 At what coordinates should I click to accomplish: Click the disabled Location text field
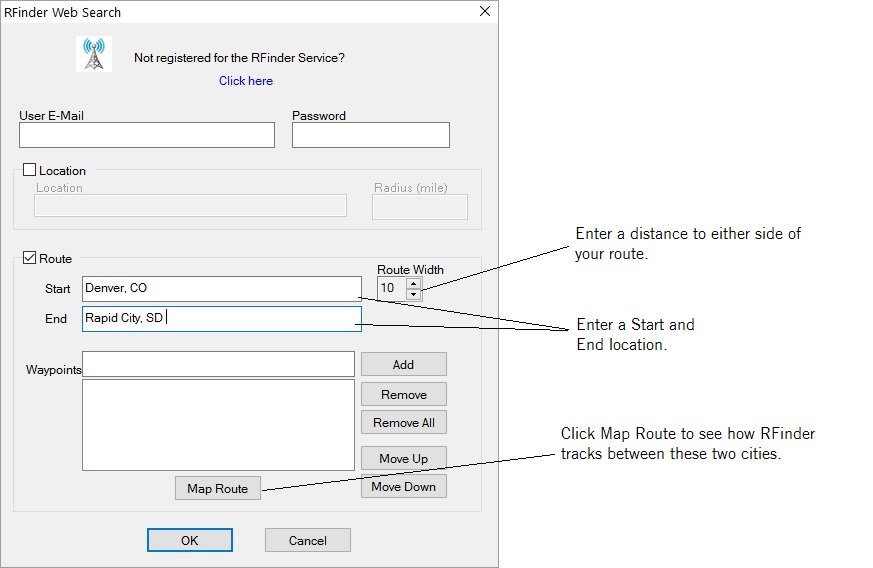190,205
